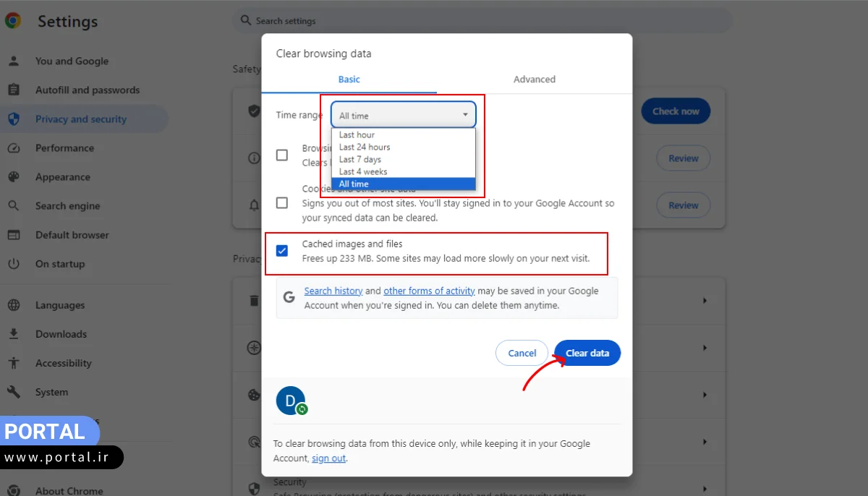The height and width of the screenshot is (496, 868).
Task: Open Search engine settings in sidebar
Action: 68,206
